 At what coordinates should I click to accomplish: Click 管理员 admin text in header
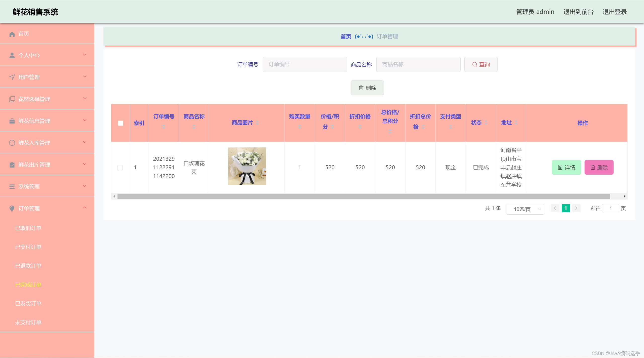pos(535,12)
